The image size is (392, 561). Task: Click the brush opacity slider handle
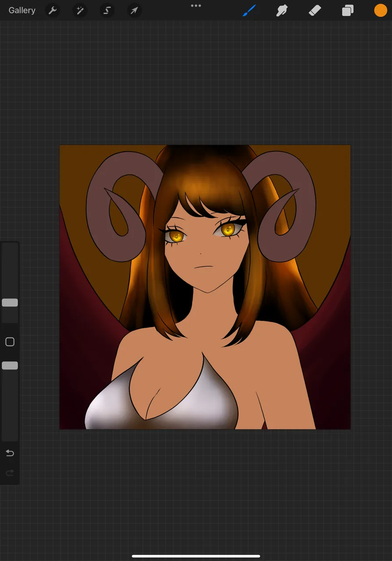pyautogui.click(x=10, y=366)
